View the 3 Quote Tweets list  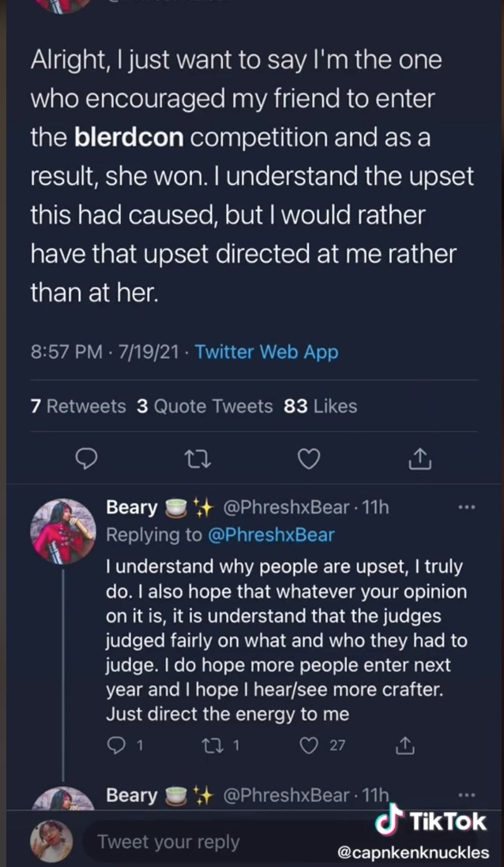(x=205, y=406)
